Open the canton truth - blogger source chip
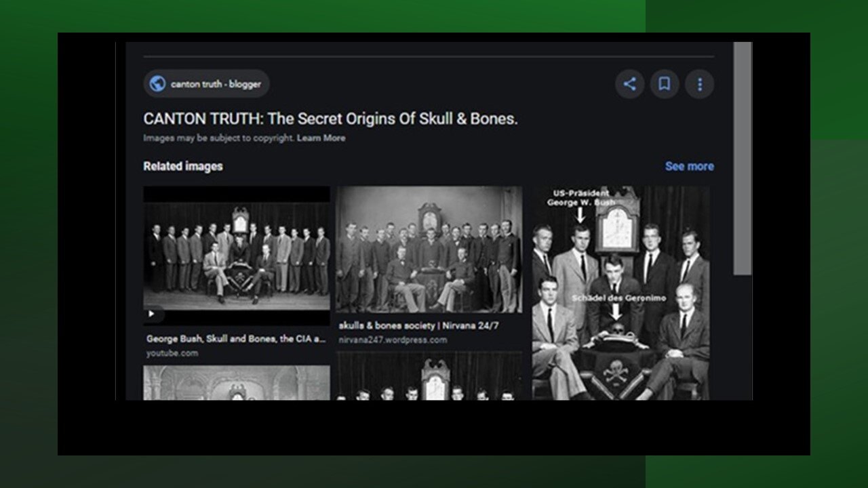868x488 pixels. pos(206,84)
